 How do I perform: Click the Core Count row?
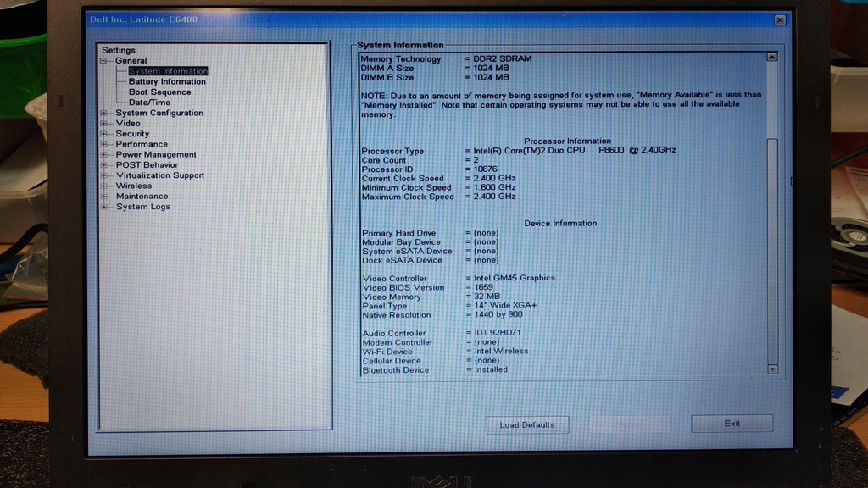pyautogui.click(x=420, y=160)
